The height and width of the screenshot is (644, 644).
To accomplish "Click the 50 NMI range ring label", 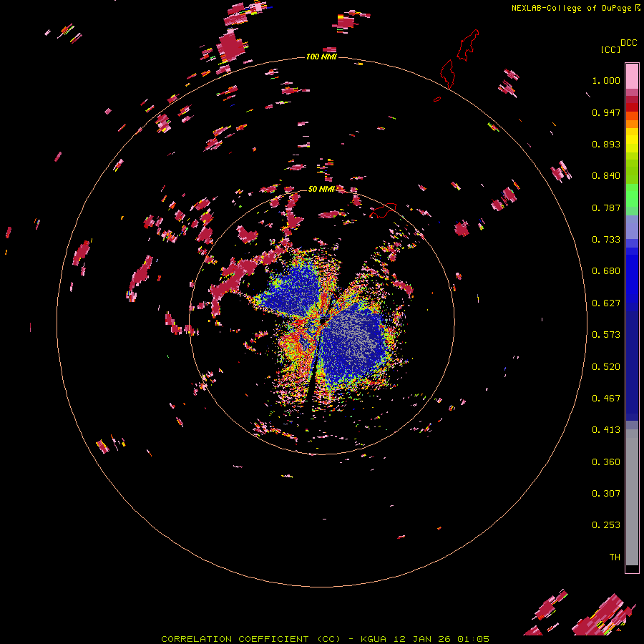I will (321, 189).
